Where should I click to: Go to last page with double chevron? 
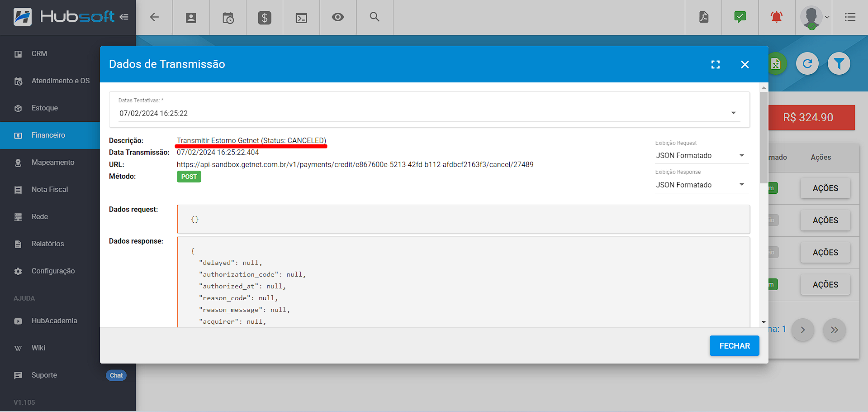(x=835, y=330)
